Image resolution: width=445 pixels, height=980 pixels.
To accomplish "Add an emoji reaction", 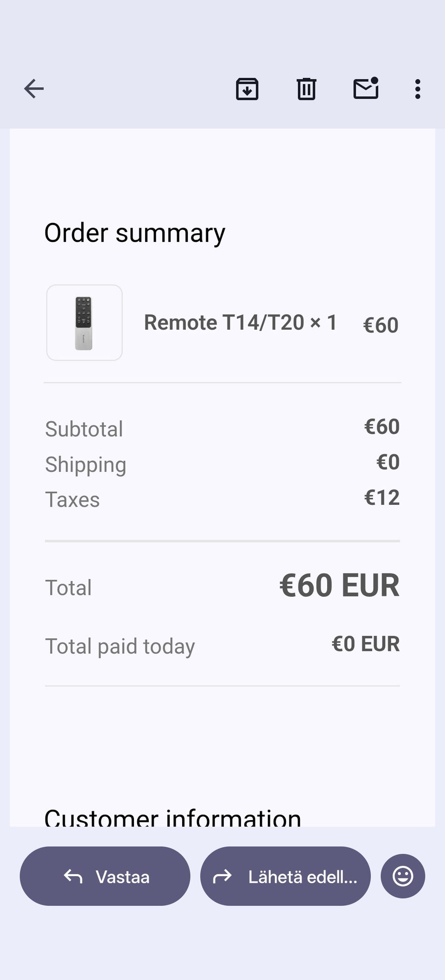I will (403, 876).
